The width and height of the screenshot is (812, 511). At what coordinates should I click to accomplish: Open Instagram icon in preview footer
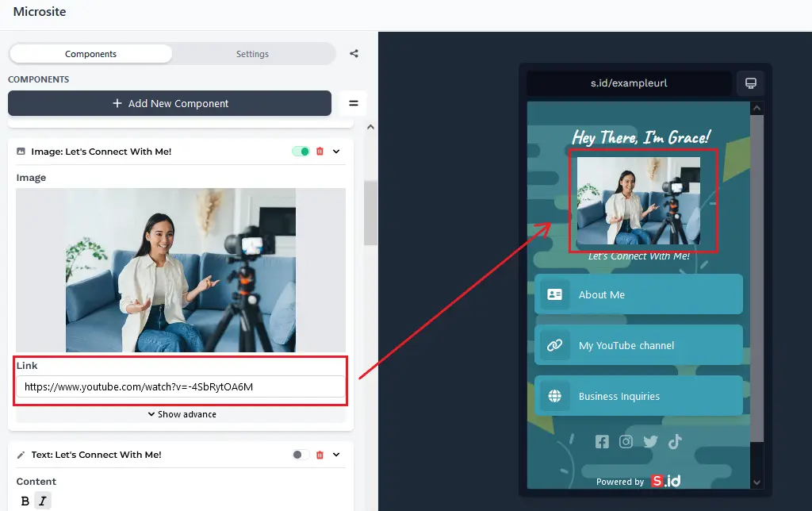(626, 442)
